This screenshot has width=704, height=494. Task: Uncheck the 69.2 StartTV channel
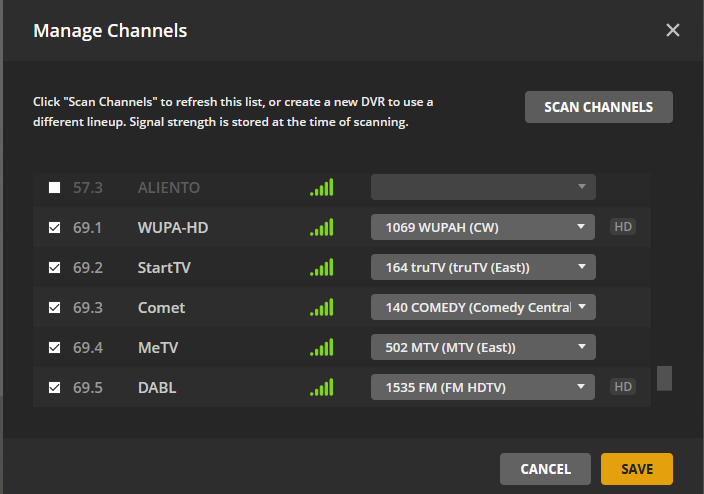tap(54, 267)
